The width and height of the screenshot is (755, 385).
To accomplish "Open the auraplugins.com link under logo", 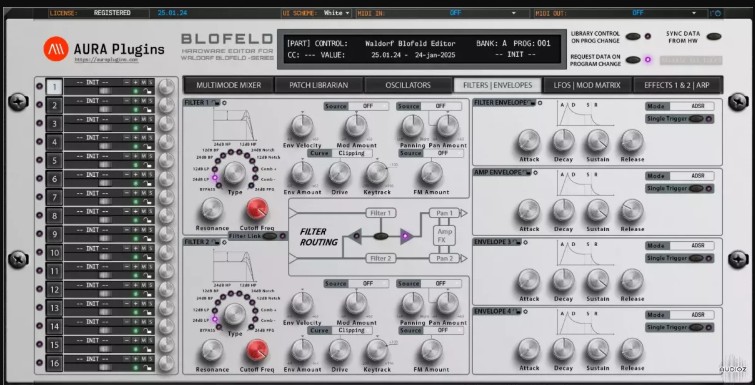I will point(106,60).
